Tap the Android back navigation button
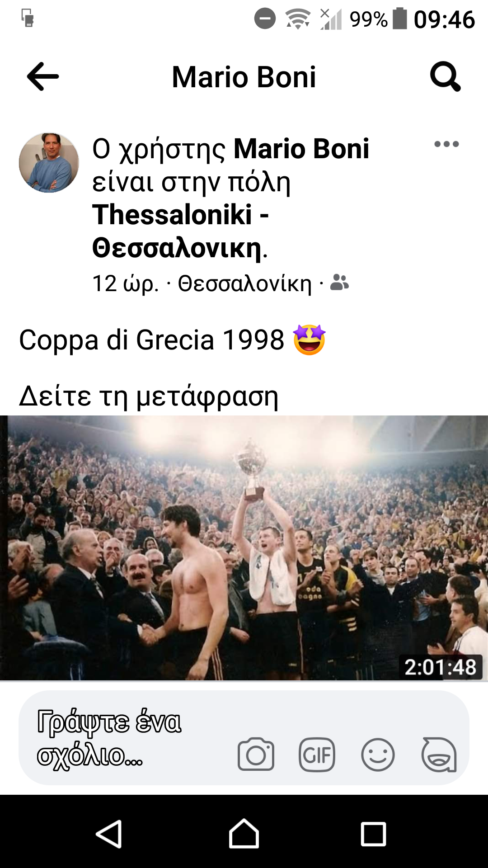Image resolution: width=488 pixels, height=868 pixels. (109, 834)
